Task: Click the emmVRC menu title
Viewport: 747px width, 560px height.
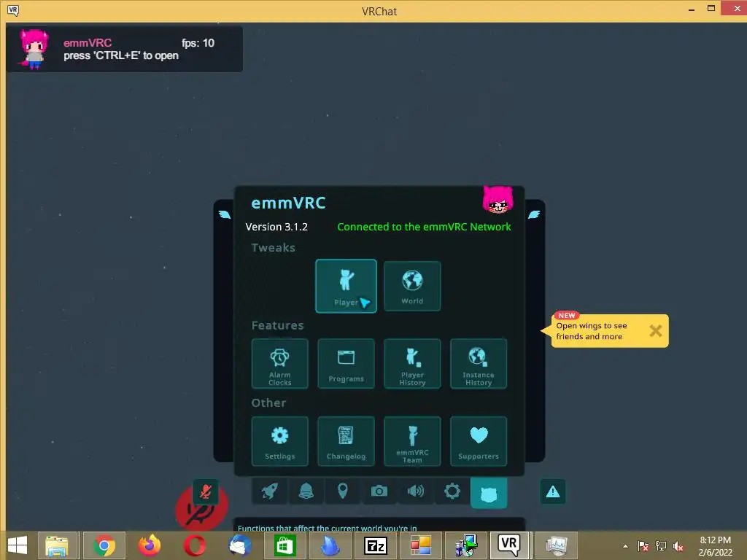Action: [288, 203]
